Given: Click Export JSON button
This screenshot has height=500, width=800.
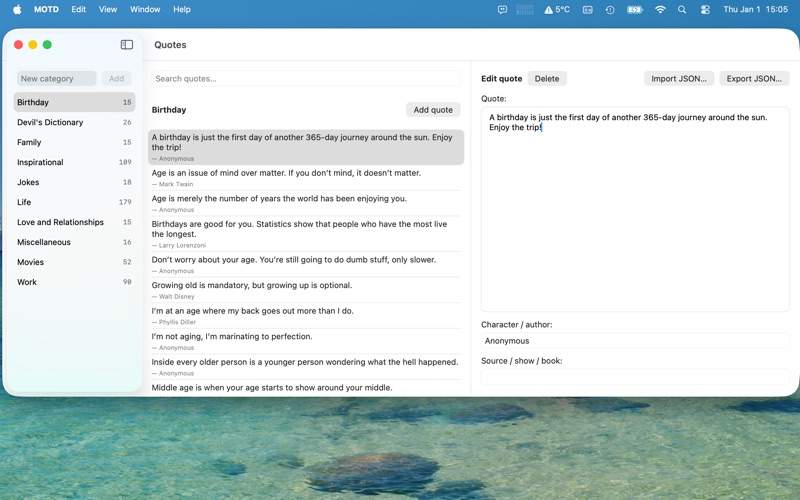Looking at the screenshot, I should click(x=754, y=79).
